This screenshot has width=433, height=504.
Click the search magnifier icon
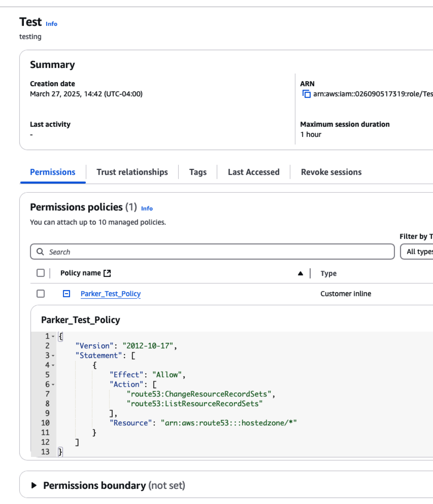click(x=40, y=252)
